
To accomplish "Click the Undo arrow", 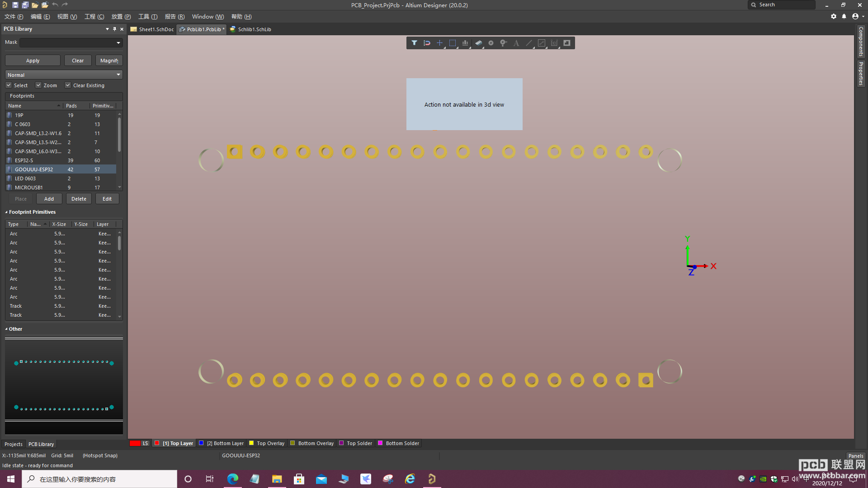I will pyautogui.click(x=55, y=5).
